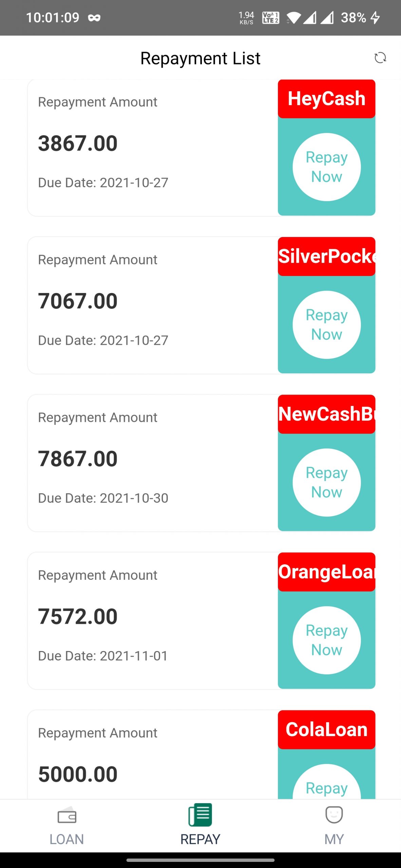401x868 pixels.
Task: Tap the infinity icon beside clock
Action: 94,18
